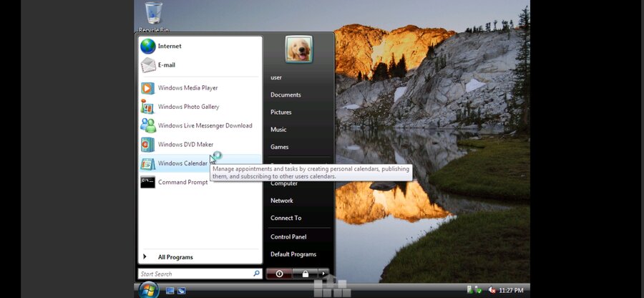Open Network from Start menu
644x298 pixels.
coord(282,201)
